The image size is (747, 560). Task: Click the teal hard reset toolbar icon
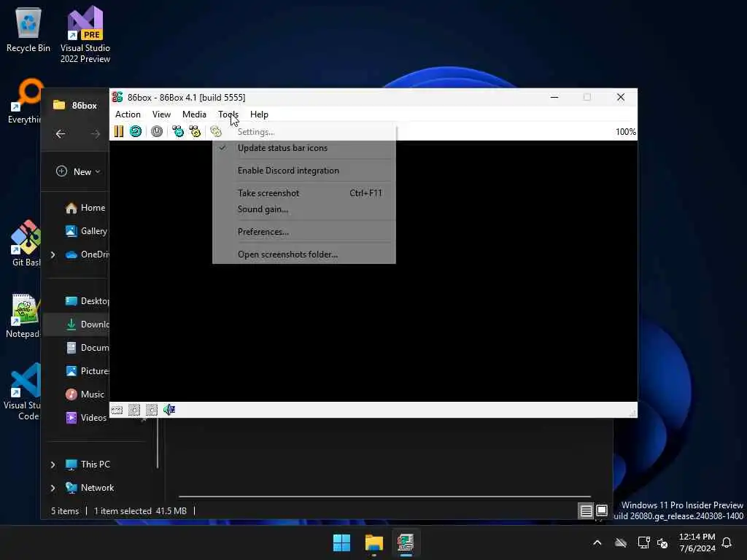click(x=136, y=131)
